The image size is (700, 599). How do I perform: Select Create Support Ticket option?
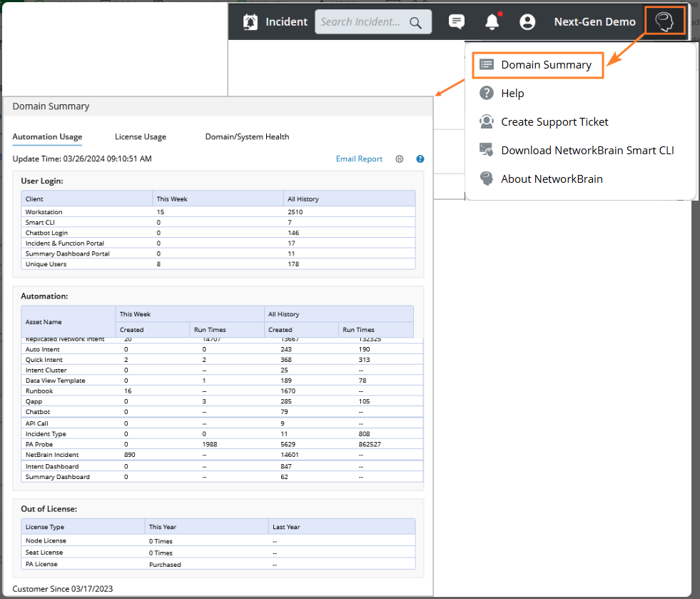pos(554,122)
